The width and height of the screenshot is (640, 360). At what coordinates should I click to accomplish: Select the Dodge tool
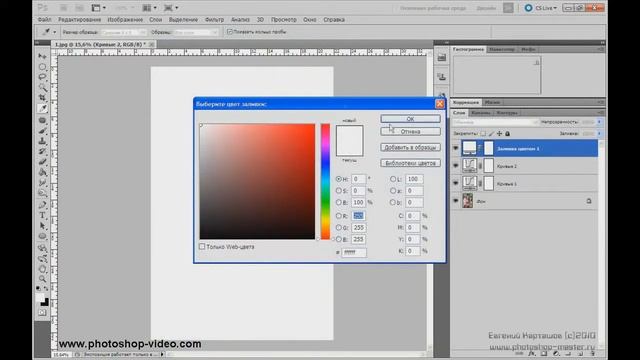(42, 193)
